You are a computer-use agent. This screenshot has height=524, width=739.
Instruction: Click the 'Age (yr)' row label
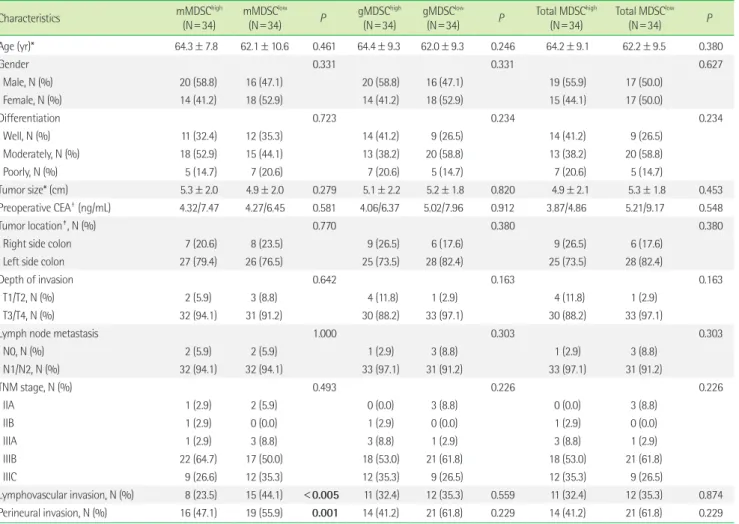[17, 47]
